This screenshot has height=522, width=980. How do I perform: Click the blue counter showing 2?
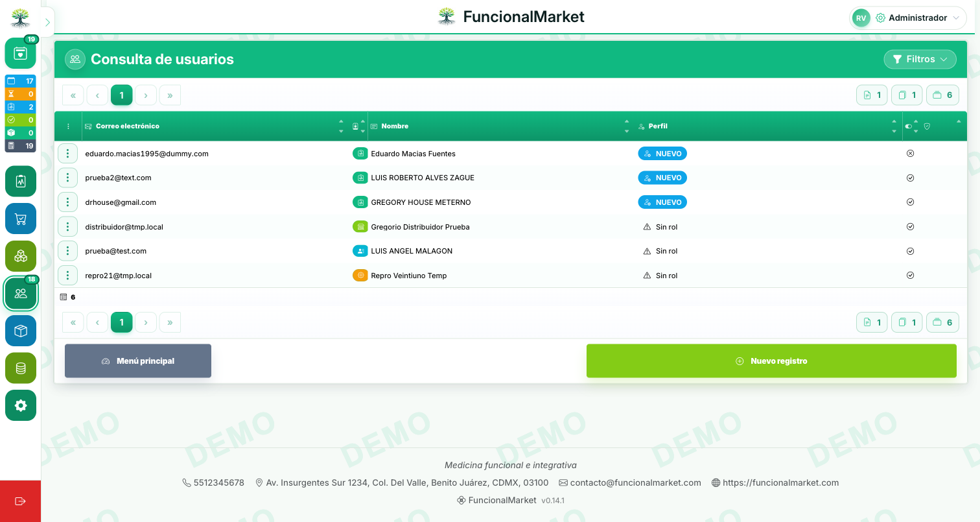point(20,107)
